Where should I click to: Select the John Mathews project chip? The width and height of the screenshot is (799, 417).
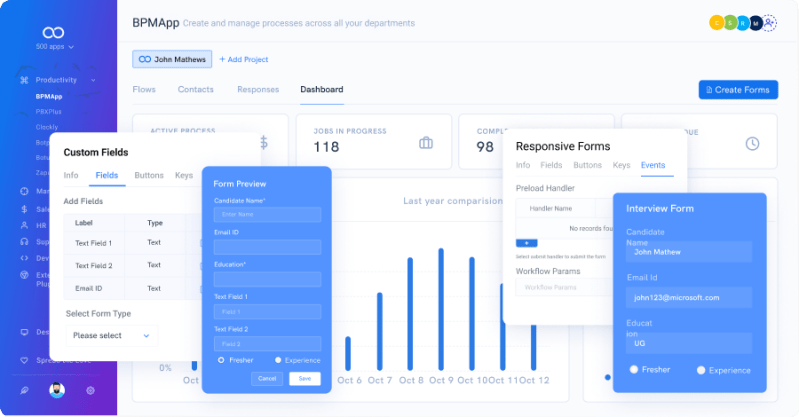point(172,59)
